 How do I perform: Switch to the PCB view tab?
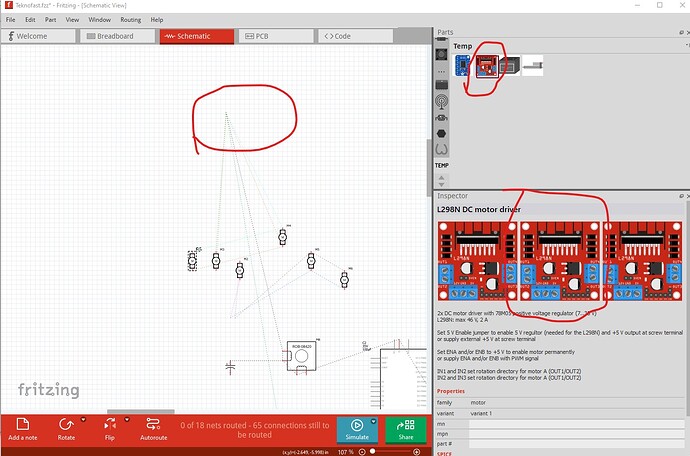[x=276, y=36]
